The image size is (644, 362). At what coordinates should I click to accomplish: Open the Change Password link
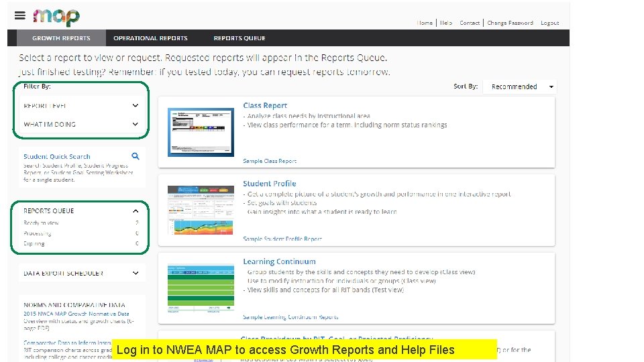[x=510, y=23]
